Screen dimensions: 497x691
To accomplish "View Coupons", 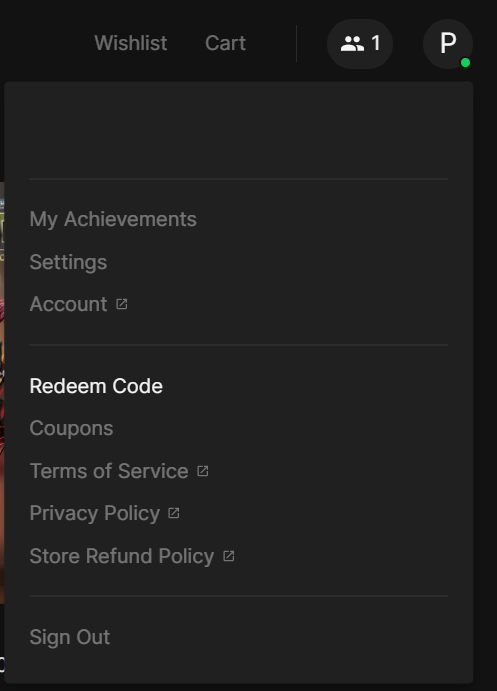I will tap(71, 428).
